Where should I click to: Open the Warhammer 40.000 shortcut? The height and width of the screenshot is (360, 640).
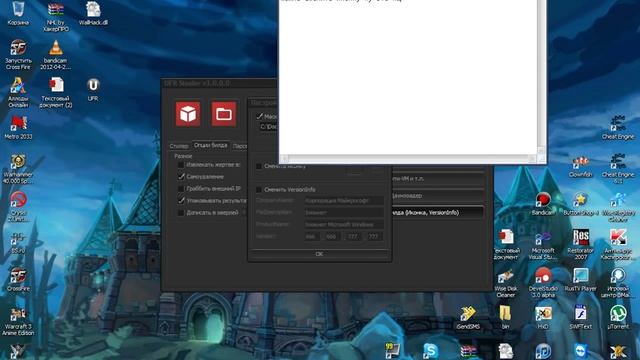tap(18, 168)
